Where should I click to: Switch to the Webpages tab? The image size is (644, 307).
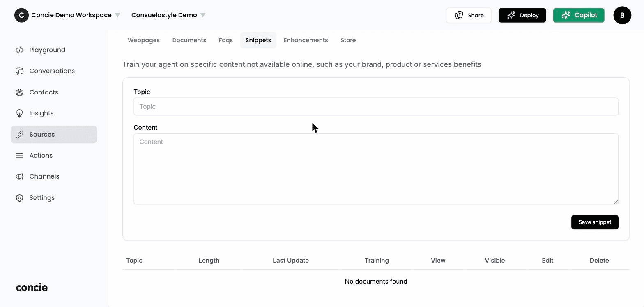(144, 40)
